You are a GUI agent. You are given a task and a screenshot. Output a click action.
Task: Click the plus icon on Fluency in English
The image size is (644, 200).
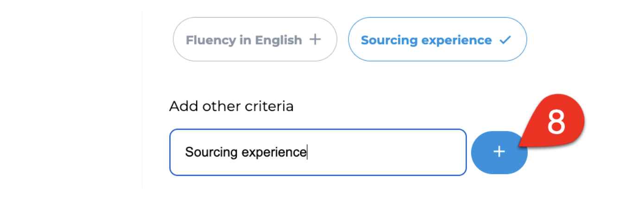coord(315,39)
